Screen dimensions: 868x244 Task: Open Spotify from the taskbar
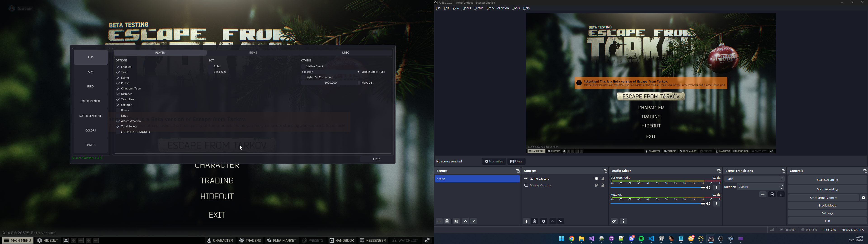[641, 239]
